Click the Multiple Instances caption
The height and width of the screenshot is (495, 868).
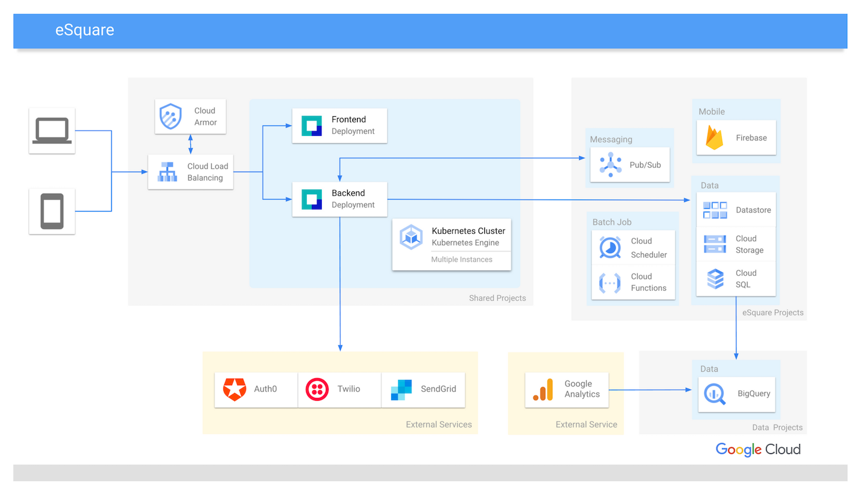pyautogui.click(x=462, y=260)
